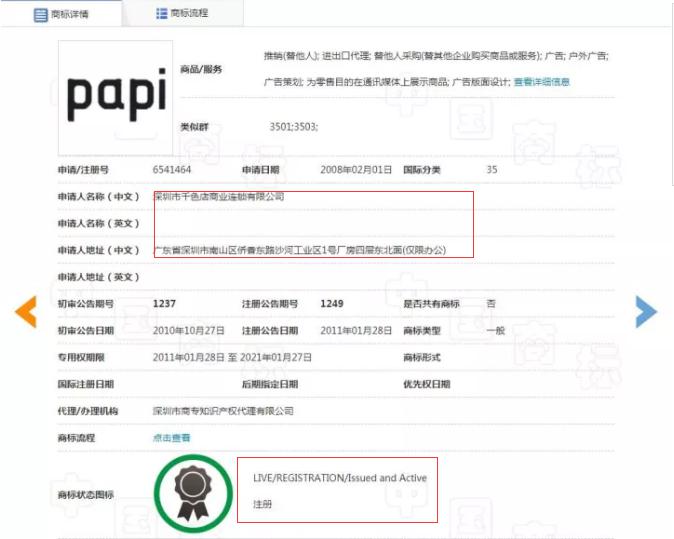Click the 点击查看 trademark process link

[x=171, y=437]
